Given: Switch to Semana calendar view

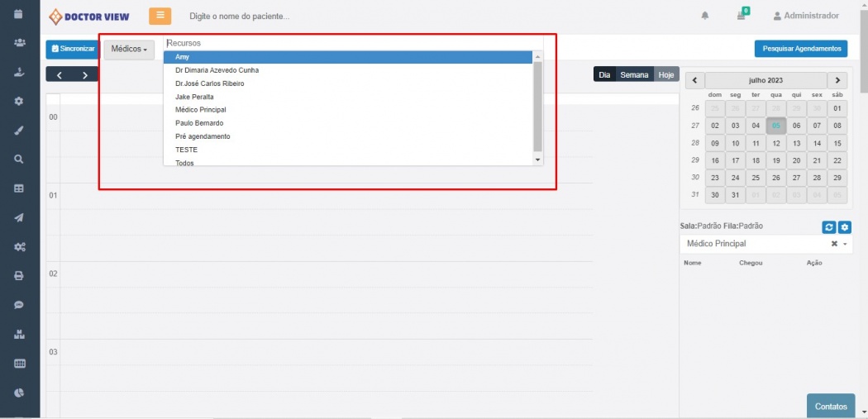Looking at the screenshot, I should tap(634, 75).
